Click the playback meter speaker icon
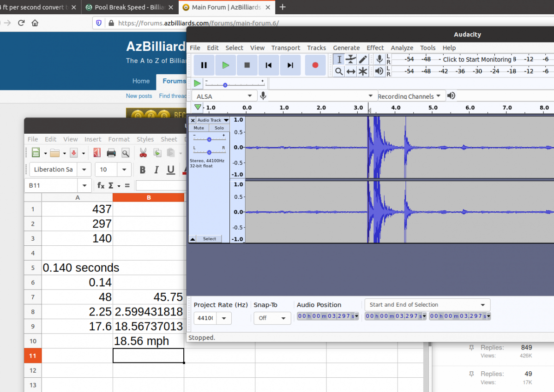The image size is (554, 392). 379,71
